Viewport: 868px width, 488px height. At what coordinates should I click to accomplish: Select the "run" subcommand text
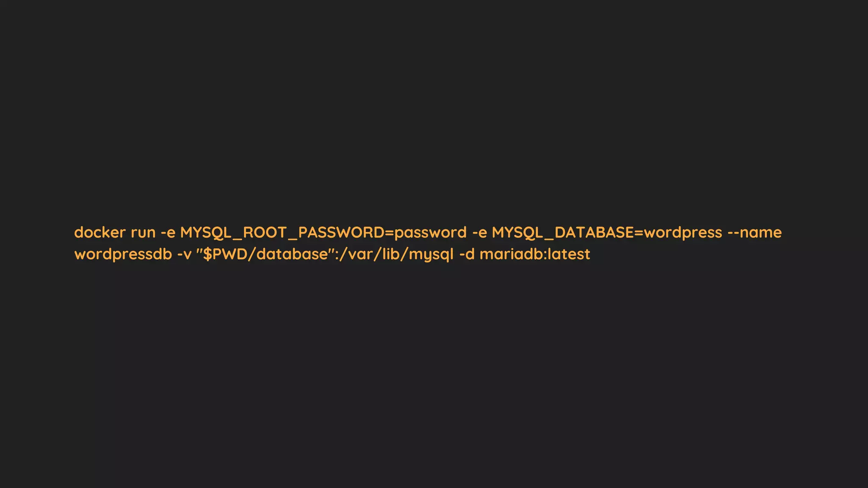click(143, 233)
